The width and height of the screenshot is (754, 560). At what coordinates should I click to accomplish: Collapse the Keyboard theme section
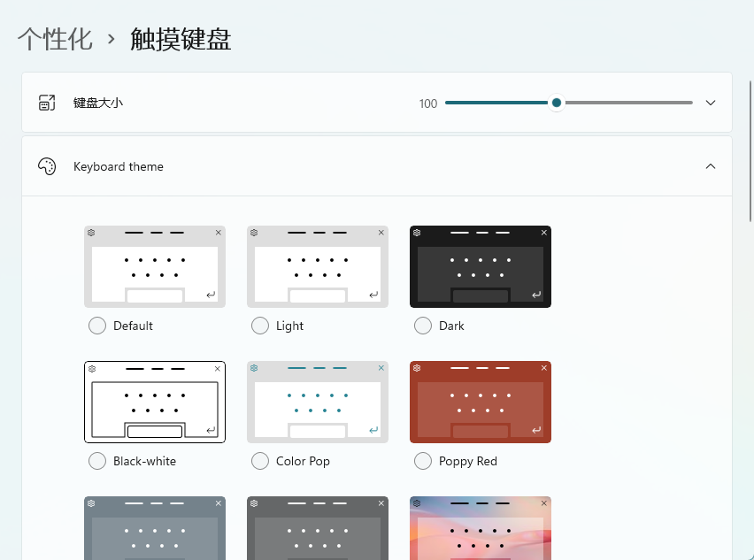click(x=711, y=166)
